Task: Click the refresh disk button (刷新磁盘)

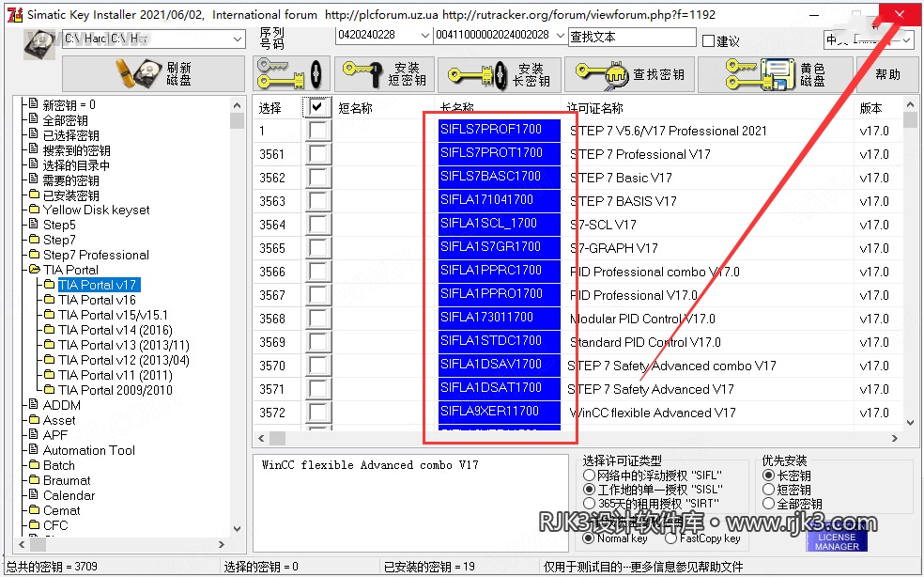Action: point(153,73)
